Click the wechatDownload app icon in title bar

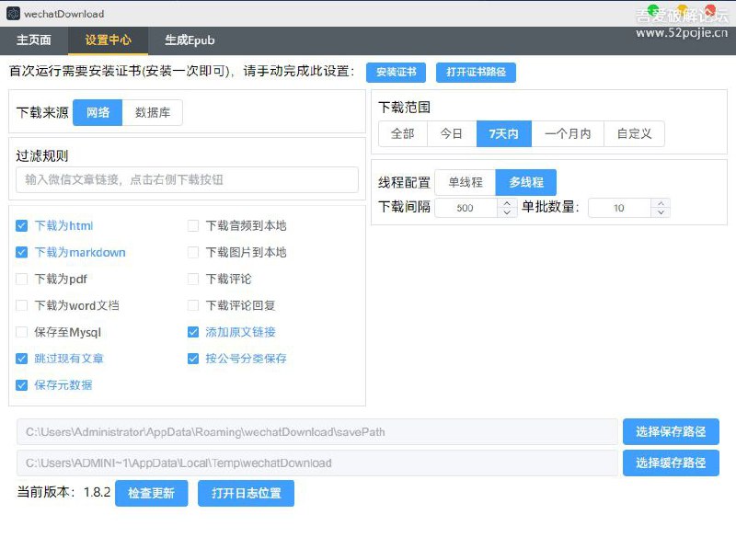13,14
